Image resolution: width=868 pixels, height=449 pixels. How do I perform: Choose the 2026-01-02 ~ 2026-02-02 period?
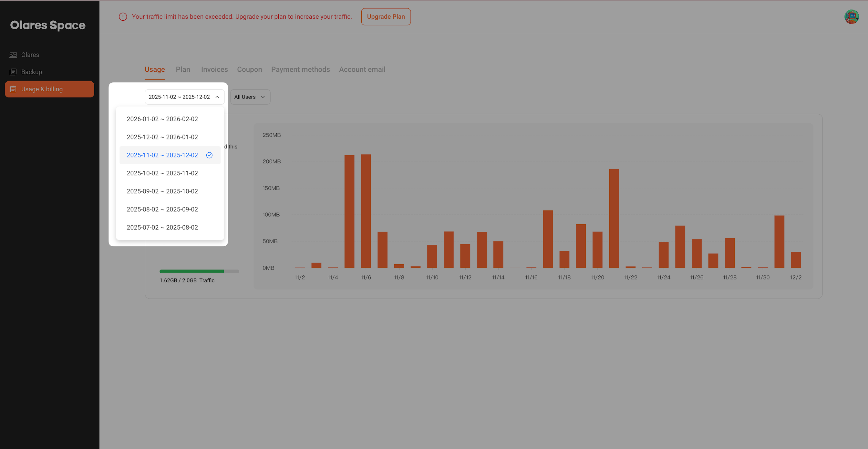(162, 118)
